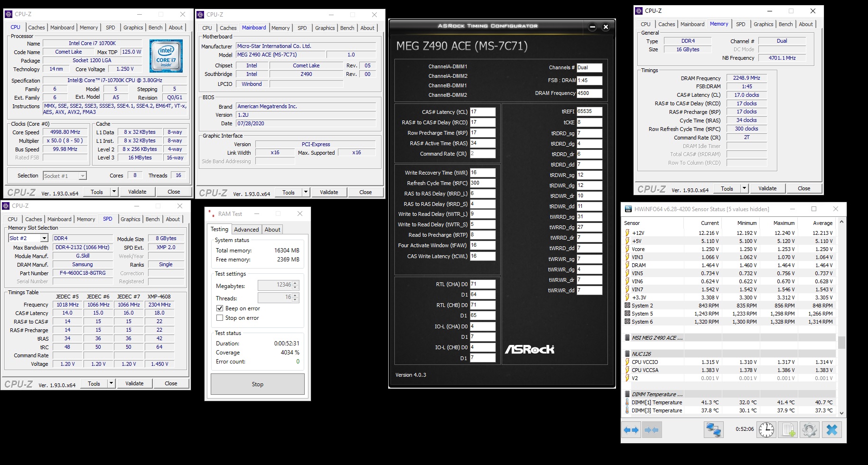Click the Refresh Cycle Time (tRFC) field
Viewport: 868px width, 465px height.
(x=483, y=183)
